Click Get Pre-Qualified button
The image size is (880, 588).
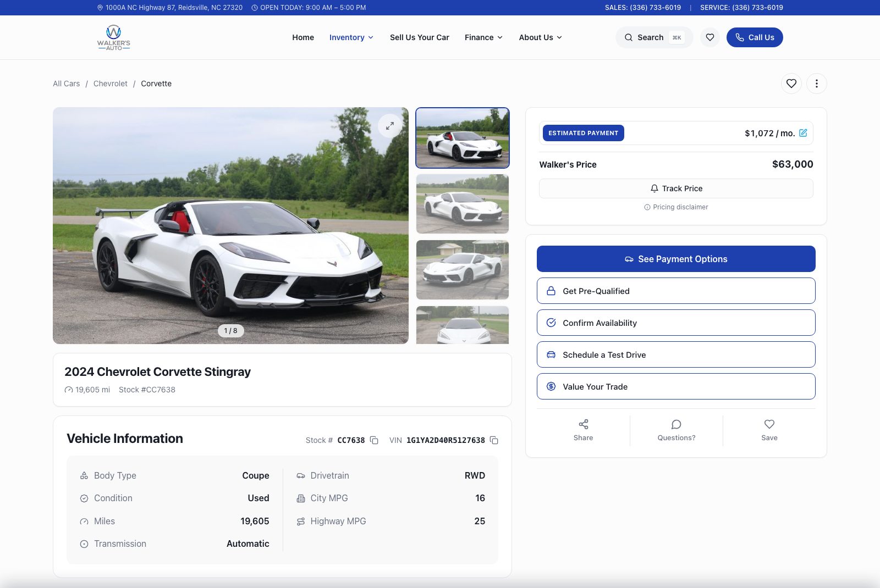(x=676, y=291)
